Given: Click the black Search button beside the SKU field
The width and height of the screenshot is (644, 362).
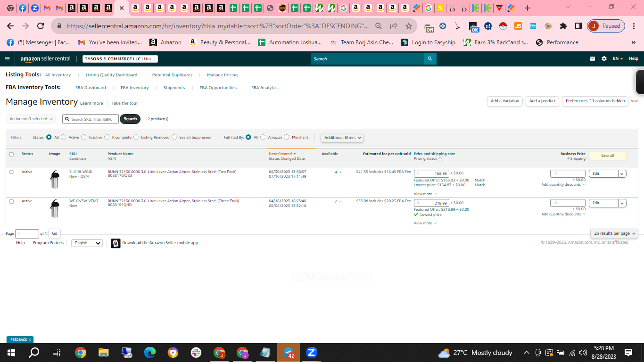Looking at the screenshot, I should click(x=130, y=119).
